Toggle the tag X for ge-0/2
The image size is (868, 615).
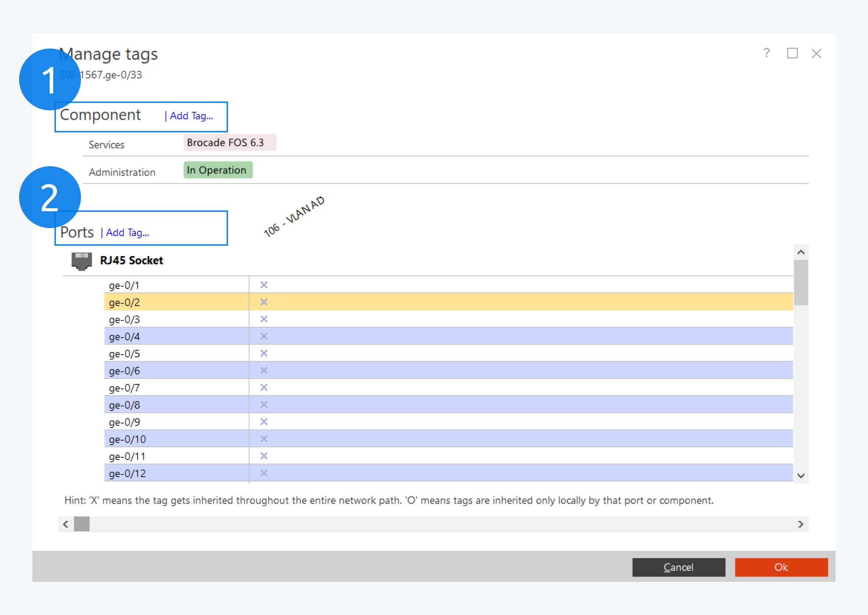pos(264,302)
